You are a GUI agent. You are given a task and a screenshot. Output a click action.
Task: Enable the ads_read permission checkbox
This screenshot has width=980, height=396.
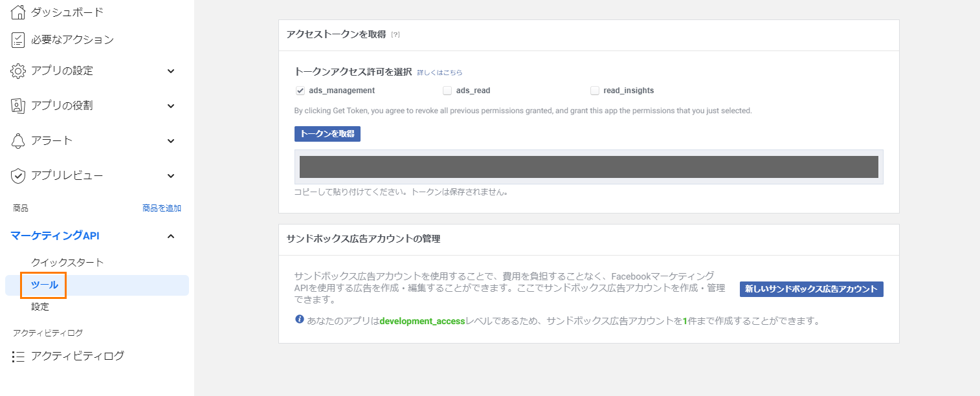tap(447, 91)
